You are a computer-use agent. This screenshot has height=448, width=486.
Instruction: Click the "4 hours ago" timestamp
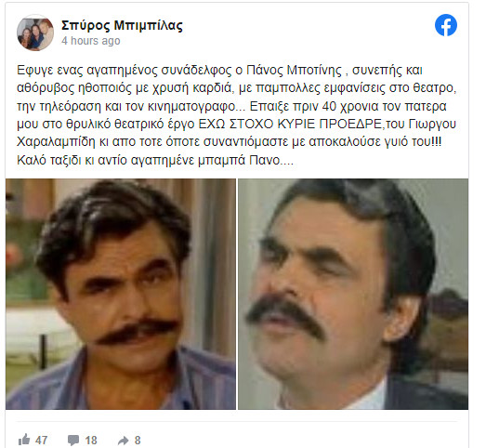tap(90, 41)
